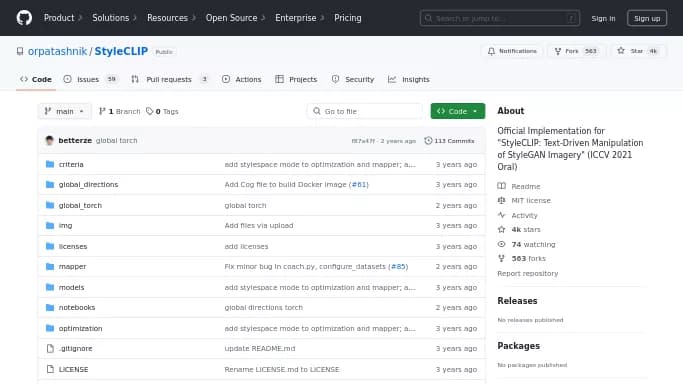Switch to the Code tab
Screen dimensions: 683x384
click(x=36, y=79)
